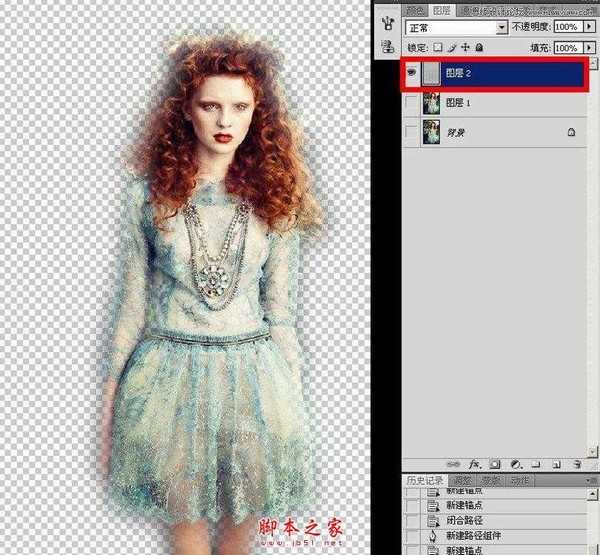Click the 图层 1 thumbnail
Image resolution: width=600 pixels, height=555 pixels.
pos(433,103)
